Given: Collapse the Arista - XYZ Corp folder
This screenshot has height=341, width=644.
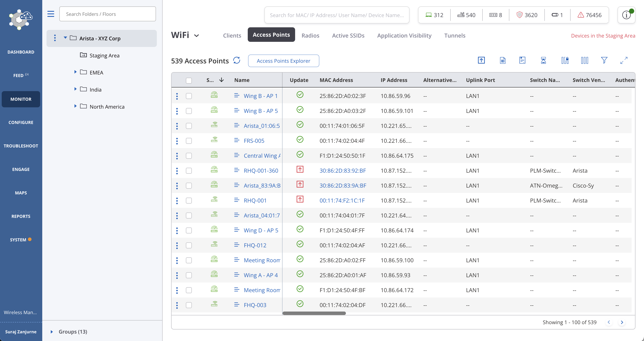Looking at the screenshot, I should [65, 38].
